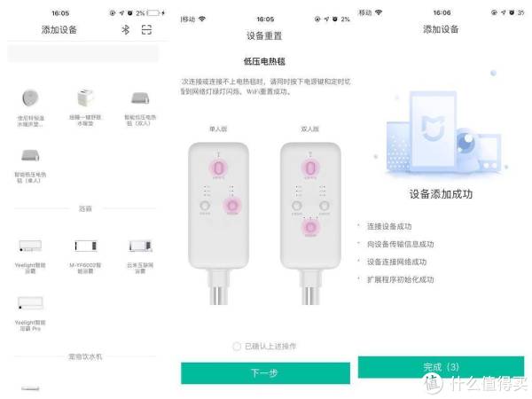Tap the 低压电热毯 heading text
532x399 pixels.
click(264, 61)
